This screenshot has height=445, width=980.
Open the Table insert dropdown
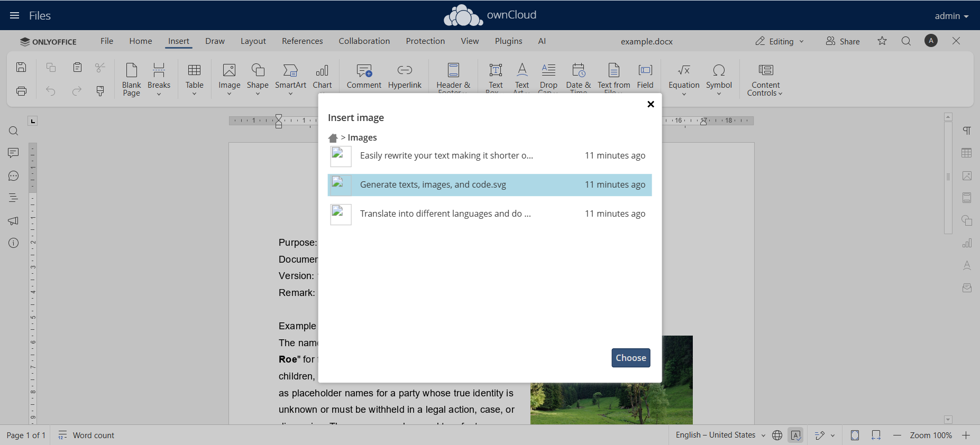tap(194, 79)
